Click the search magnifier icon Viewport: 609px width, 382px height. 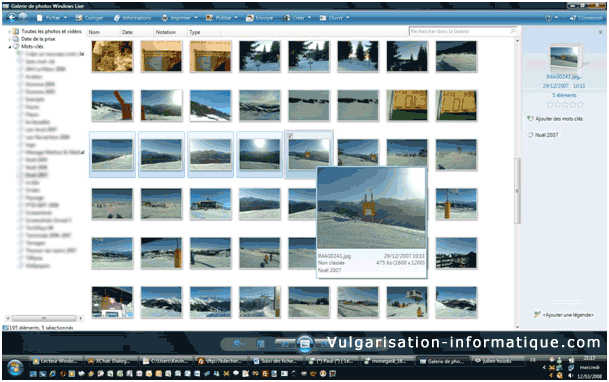[x=513, y=31]
